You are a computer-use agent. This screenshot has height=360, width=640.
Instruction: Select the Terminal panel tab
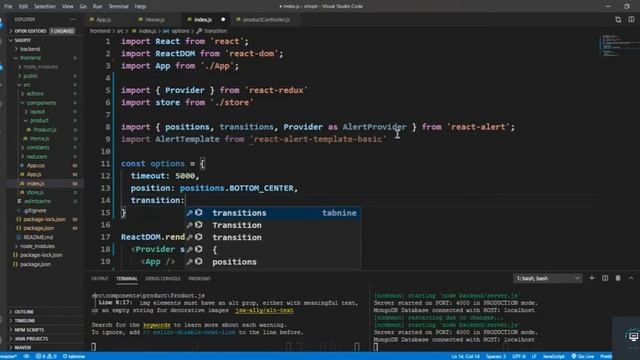(x=127, y=279)
